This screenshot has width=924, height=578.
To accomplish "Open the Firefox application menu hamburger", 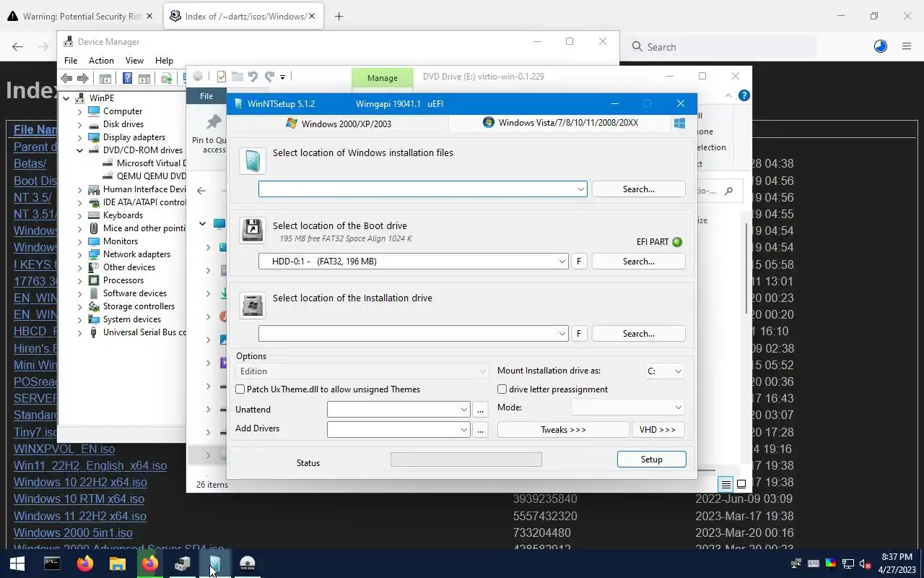I will point(907,46).
